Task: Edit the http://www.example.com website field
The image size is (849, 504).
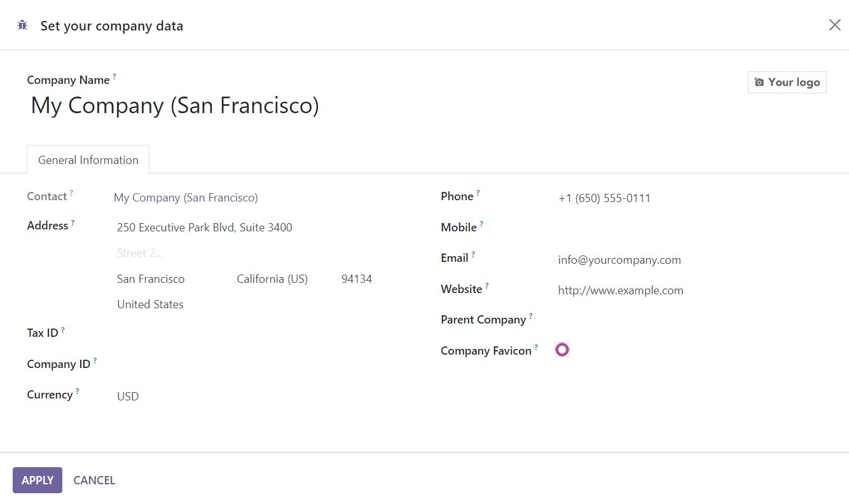Action: pyautogui.click(x=690, y=290)
